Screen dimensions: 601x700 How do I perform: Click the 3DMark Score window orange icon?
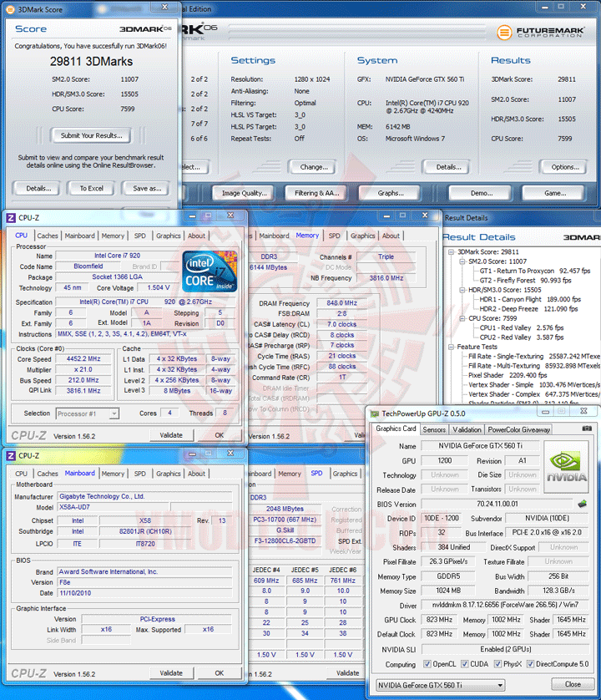pos(10,9)
